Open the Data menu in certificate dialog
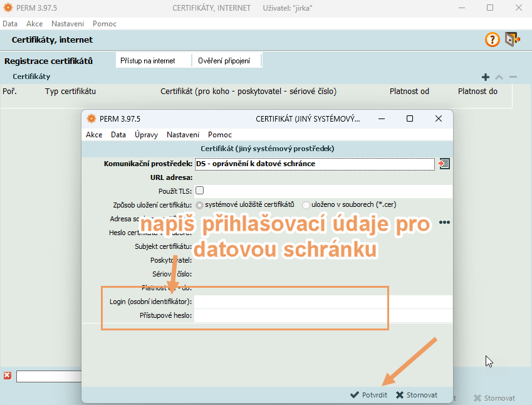The height and width of the screenshot is (405, 532). point(118,135)
